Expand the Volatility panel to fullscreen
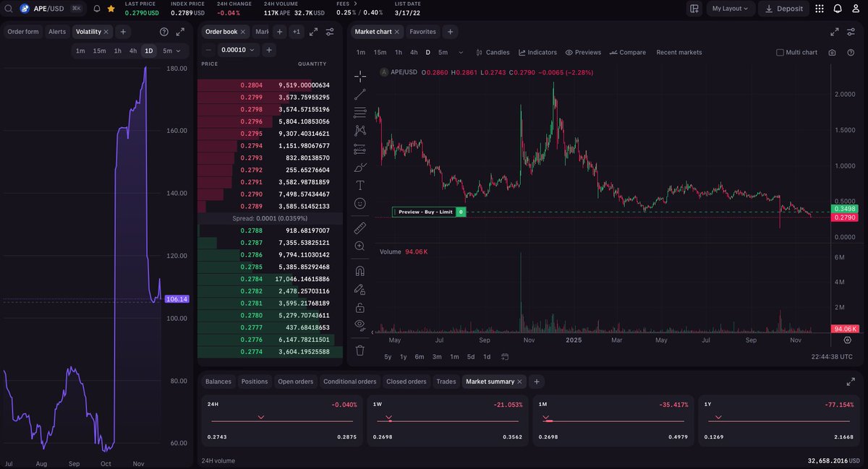This screenshot has width=868, height=469. 180,32
